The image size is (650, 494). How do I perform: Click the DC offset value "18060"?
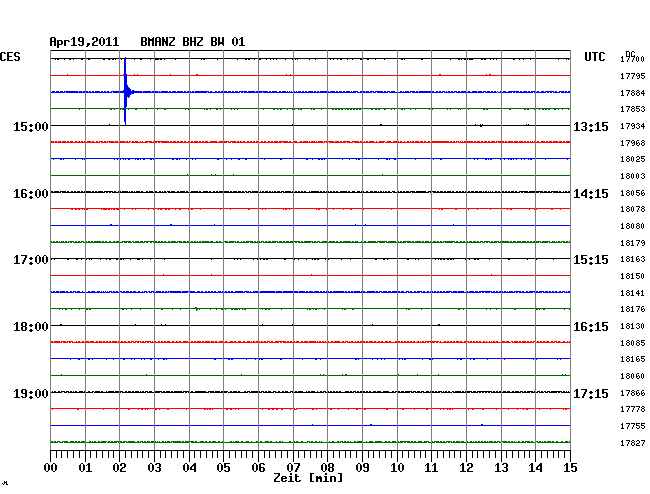click(x=633, y=376)
